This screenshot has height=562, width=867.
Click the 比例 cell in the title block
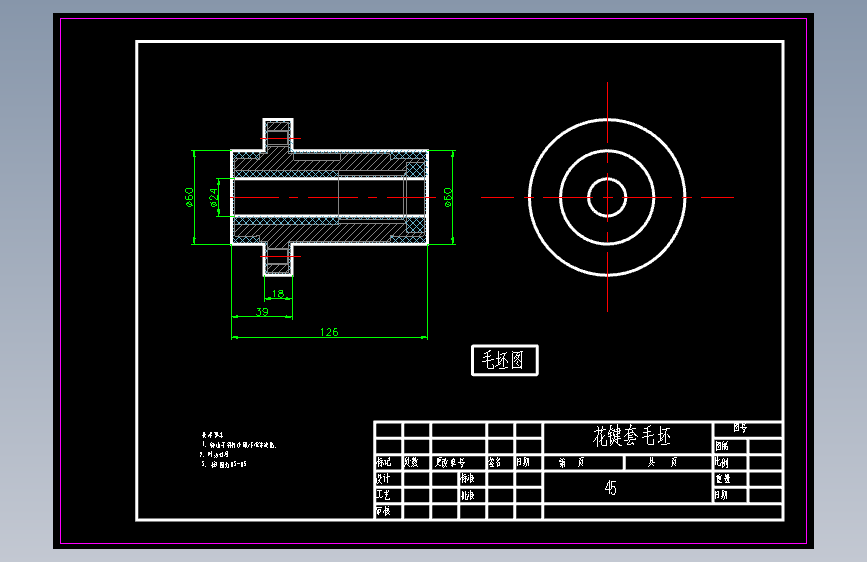(x=730, y=462)
